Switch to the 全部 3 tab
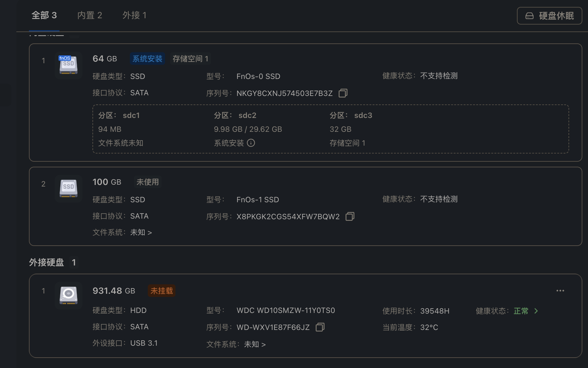 (x=44, y=15)
